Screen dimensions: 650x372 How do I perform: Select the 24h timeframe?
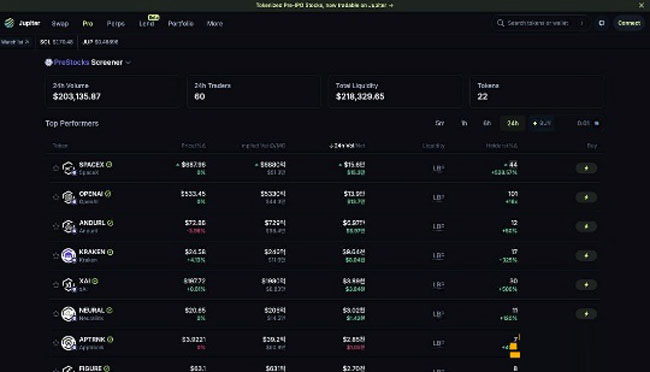(513, 123)
